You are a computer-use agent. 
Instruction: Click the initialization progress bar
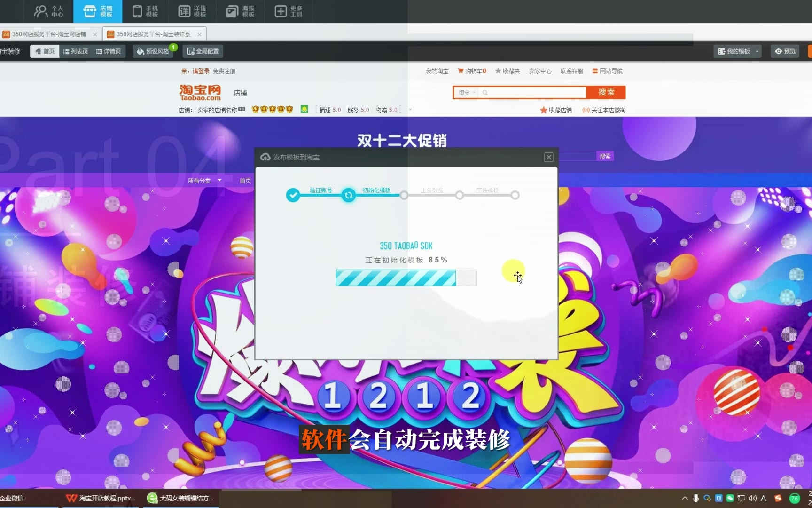(x=406, y=278)
